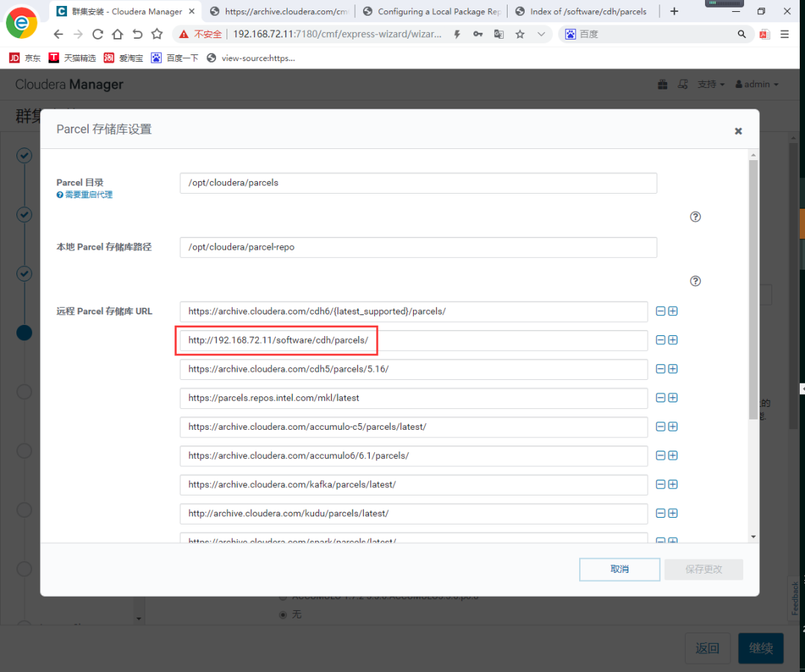Remove the kudu parcels latest URL row
This screenshot has width=805, height=672.
pyautogui.click(x=660, y=513)
